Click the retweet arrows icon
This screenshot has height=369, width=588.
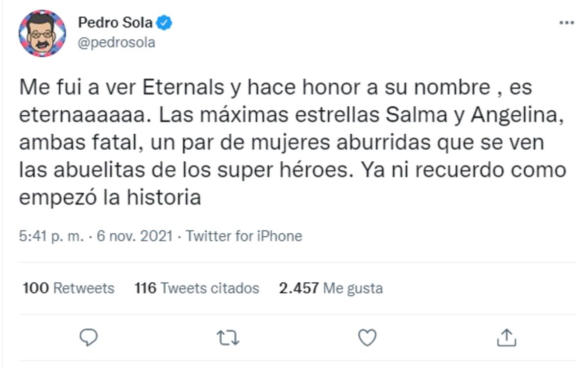tap(227, 337)
